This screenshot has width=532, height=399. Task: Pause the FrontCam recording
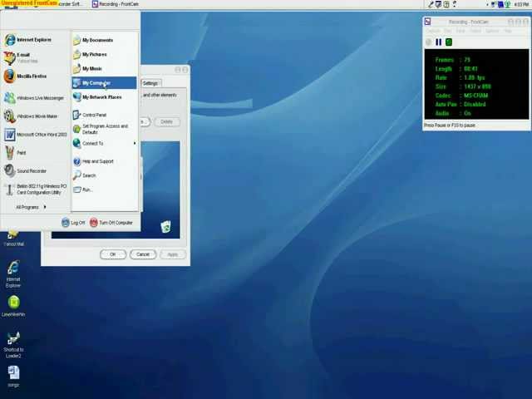click(439, 42)
